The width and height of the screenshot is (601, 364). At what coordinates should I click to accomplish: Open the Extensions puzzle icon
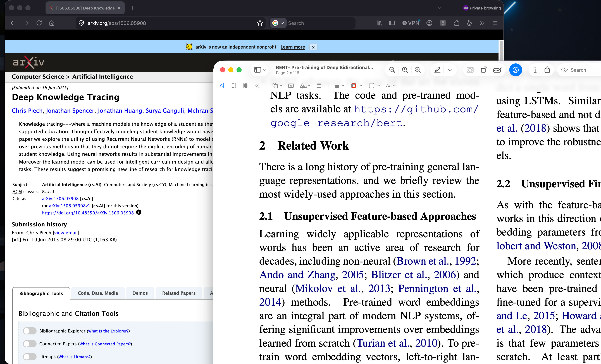click(457, 23)
